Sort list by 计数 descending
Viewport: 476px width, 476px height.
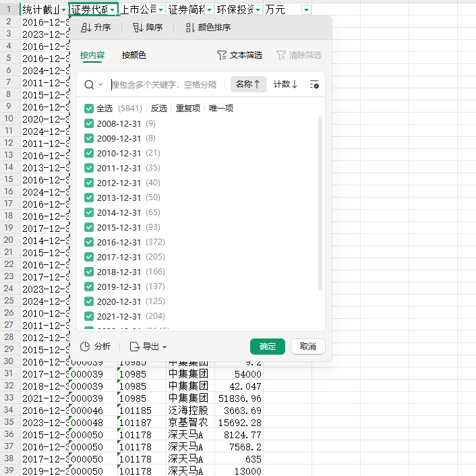pyautogui.click(x=285, y=84)
